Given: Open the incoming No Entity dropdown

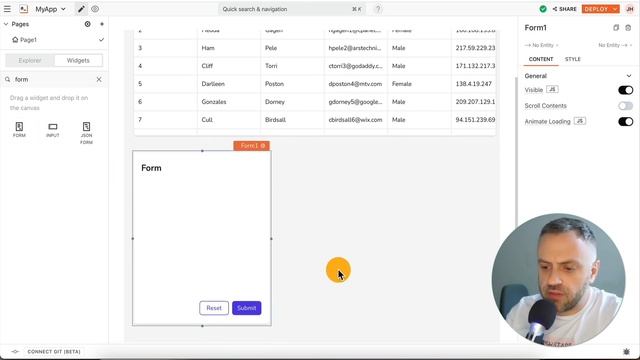Looking at the screenshot, I should [542, 45].
